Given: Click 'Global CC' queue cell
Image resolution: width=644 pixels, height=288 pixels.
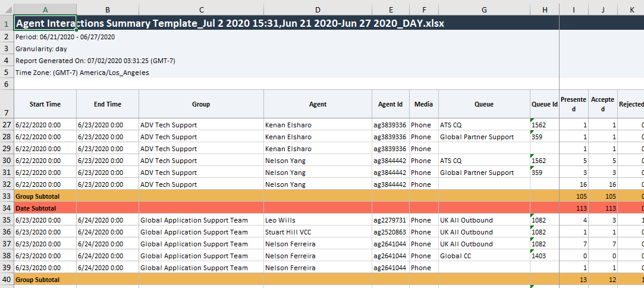Looking at the screenshot, I should point(484,255).
